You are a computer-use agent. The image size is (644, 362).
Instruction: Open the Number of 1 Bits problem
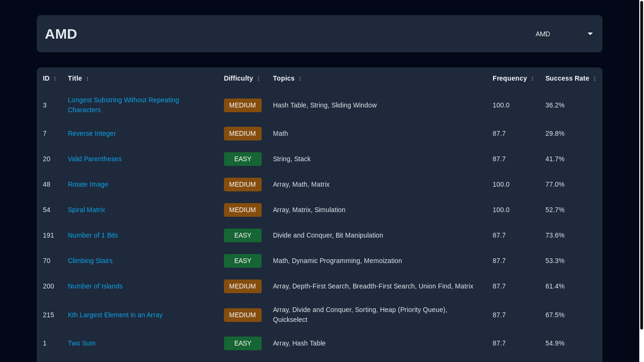[x=93, y=235]
